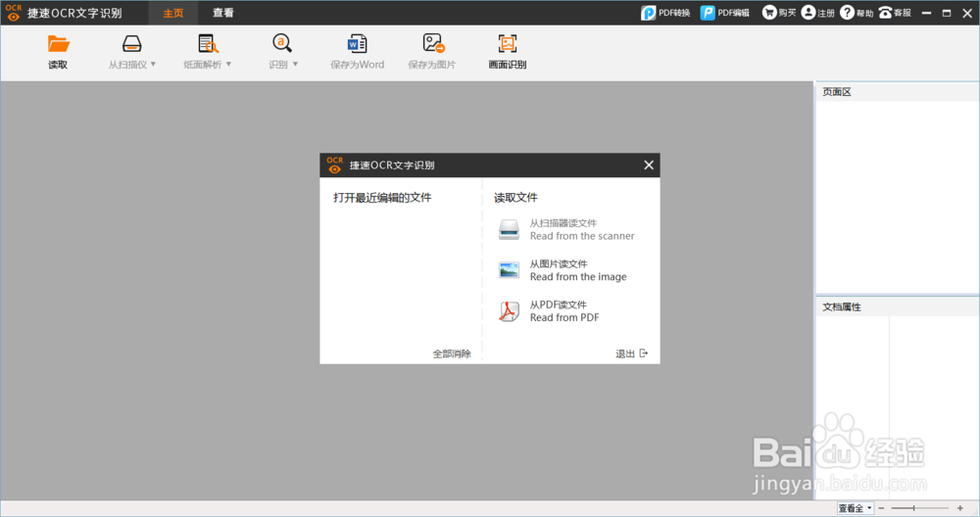Viewport: 980px width, 517px height.
Task: Close the 捷速OCR文字识别 startup dialog
Action: tap(649, 164)
